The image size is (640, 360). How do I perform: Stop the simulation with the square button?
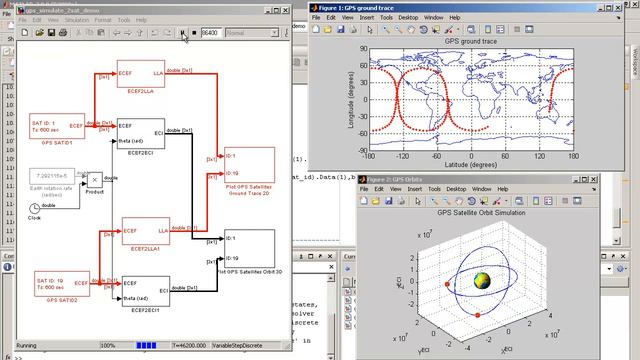pyautogui.click(x=194, y=33)
